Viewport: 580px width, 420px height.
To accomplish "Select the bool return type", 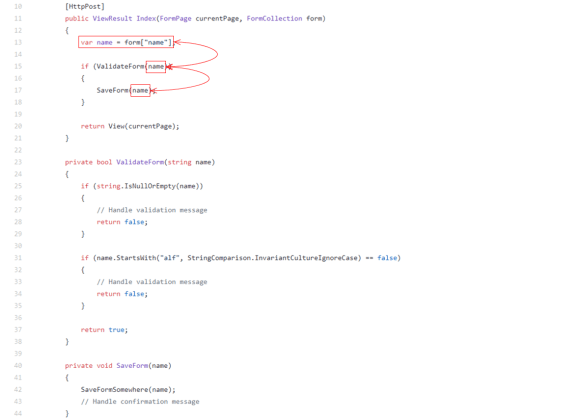I will 104,162.
